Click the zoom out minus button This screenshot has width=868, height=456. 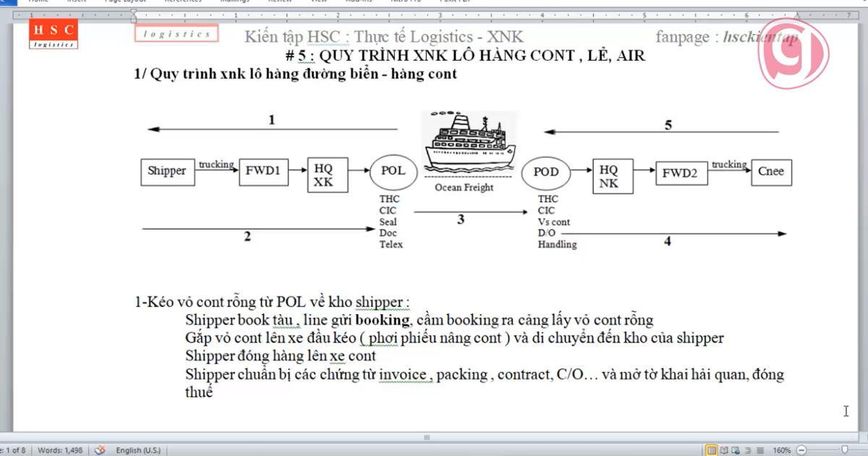pos(801,450)
